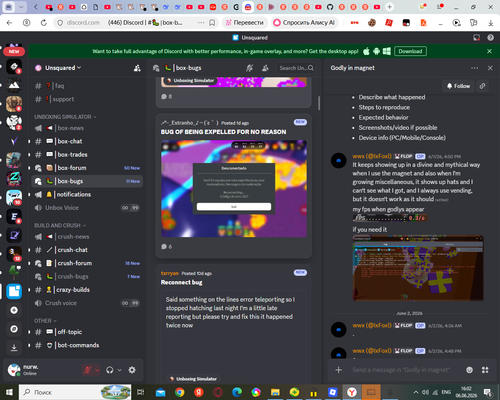
Task: Open the off-topic channel
Action: [87, 332]
